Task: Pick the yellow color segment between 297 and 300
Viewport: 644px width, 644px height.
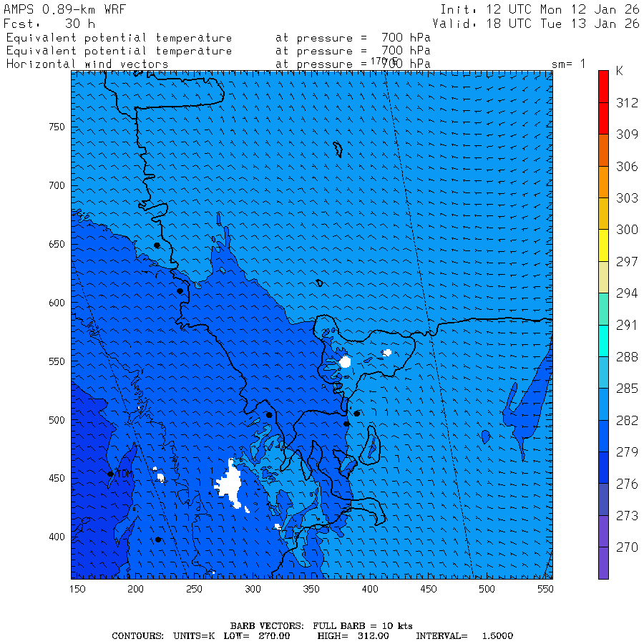Action: click(603, 245)
